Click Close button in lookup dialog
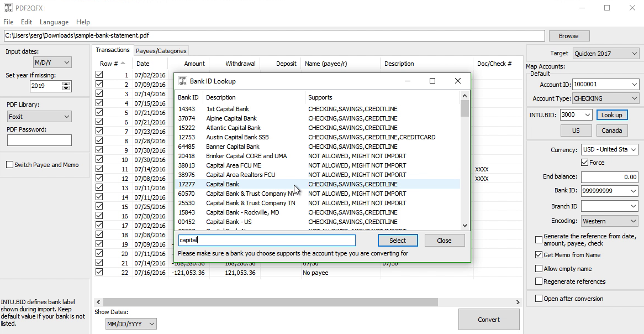Screen dimensions: 644x334 (444, 240)
